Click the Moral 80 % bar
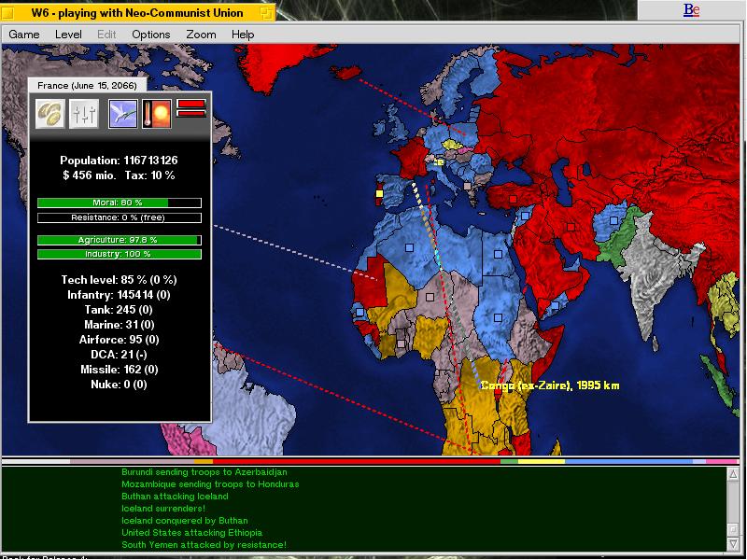Screen dimensions: 747x560 [x=120, y=203]
